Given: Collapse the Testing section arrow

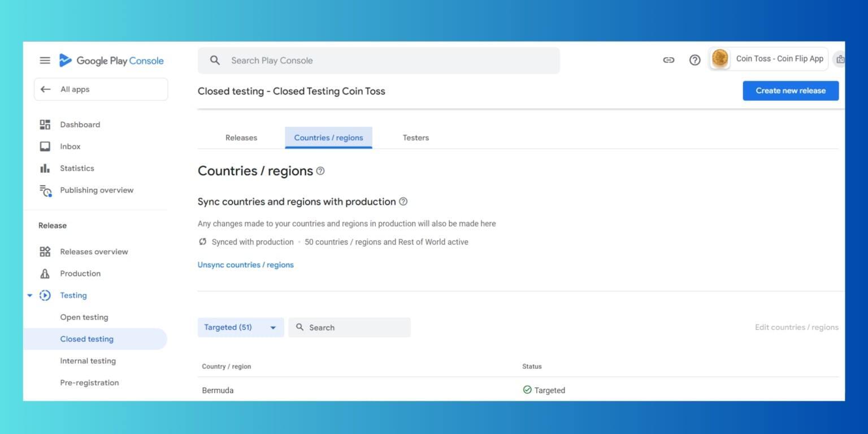Looking at the screenshot, I should pos(30,296).
